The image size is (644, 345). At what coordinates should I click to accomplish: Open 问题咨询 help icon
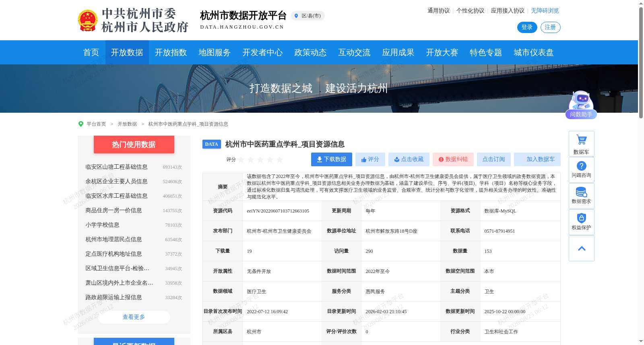click(581, 170)
